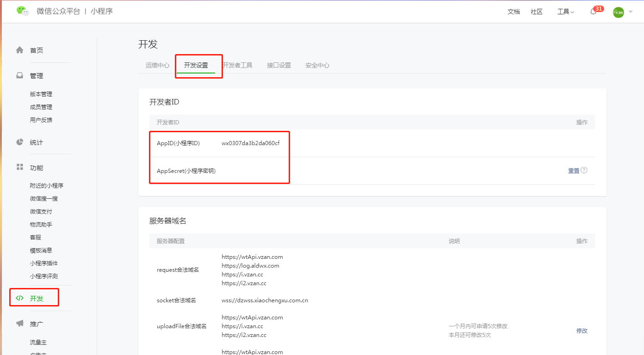
Task: Open 成员管理 in sidebar
Action: click(41, 107)
